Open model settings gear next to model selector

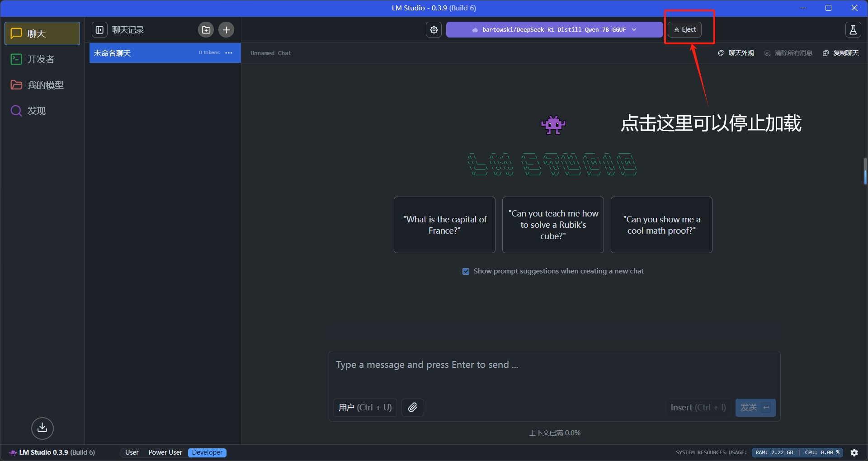point(434,30)
